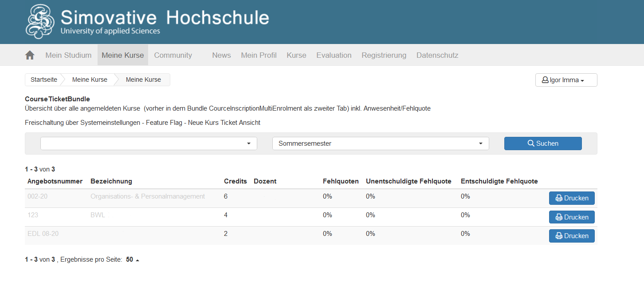The height and width of the screenshot is (283, 644).
Task: Click CourseTicketBundle heading text
Action: [x=57, y=99]
